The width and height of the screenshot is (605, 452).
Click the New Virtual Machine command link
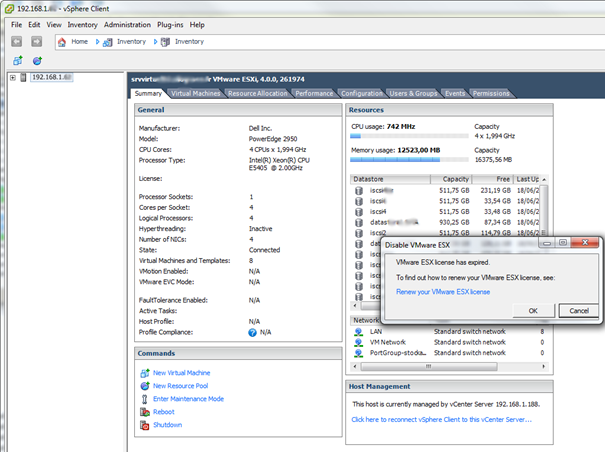coord(181,373)
